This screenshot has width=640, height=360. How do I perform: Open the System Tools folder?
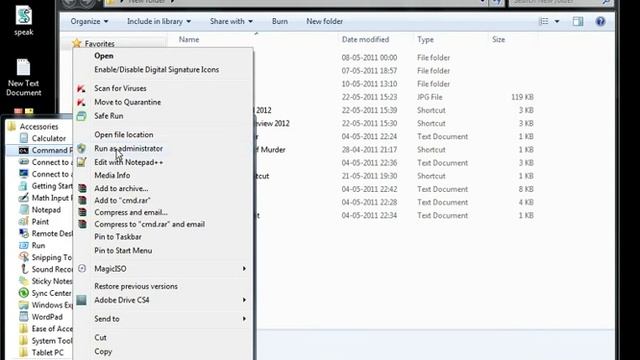[x=46, y=340]
